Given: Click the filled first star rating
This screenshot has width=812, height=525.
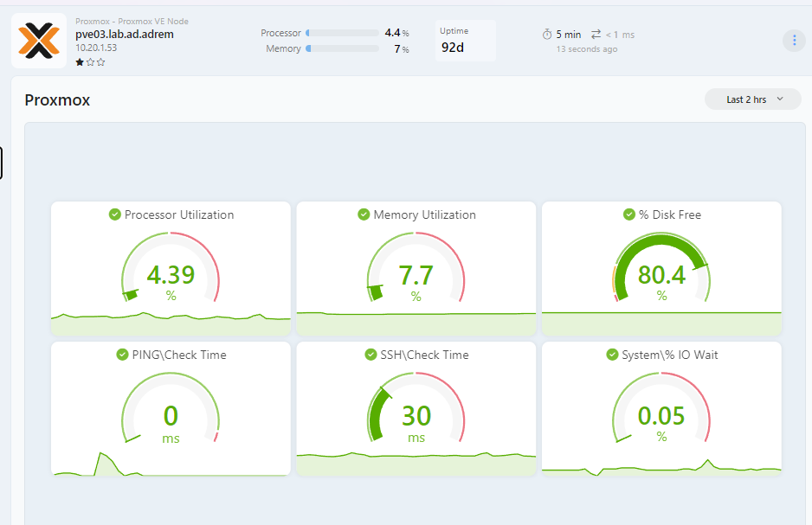Looking at the screenshot, I should pyautogui.click(x=80, y=62).
